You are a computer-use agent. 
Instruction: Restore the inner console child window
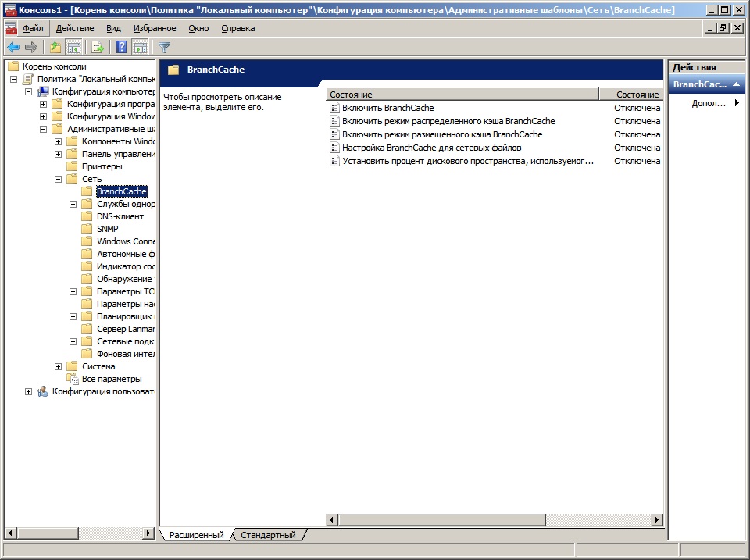pyautogui.click(x=723, y=28)
